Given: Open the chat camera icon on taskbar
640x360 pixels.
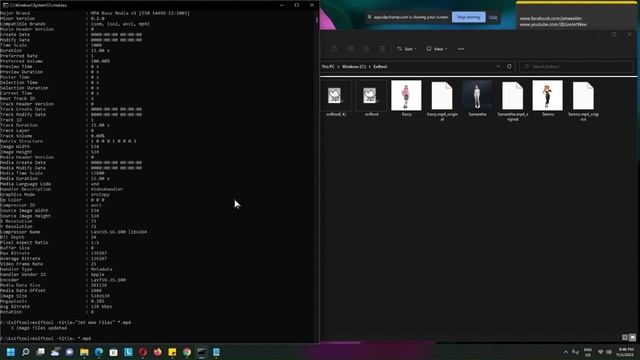Looking at the screenshot, I should pos(69,352).
